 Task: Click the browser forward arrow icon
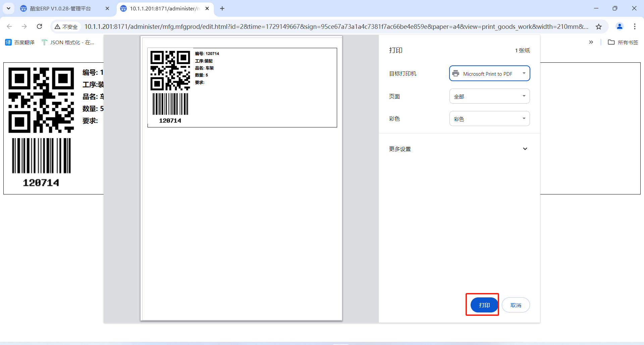24,26
